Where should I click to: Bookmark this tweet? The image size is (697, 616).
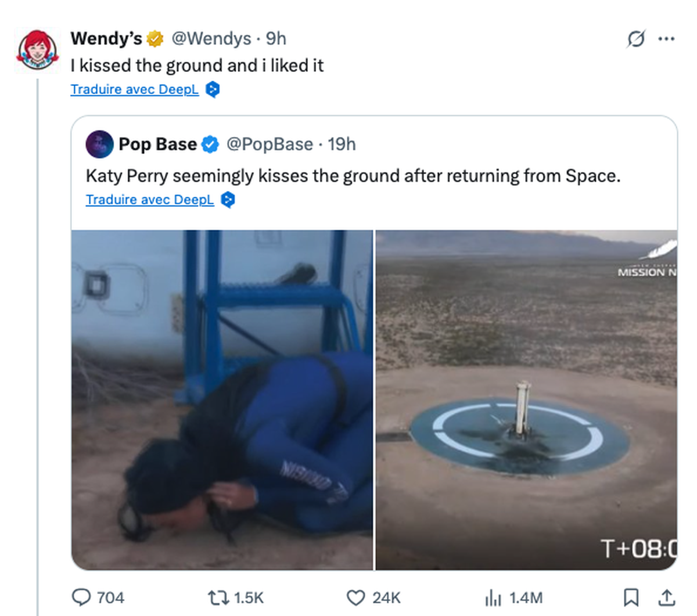point(631,597)
